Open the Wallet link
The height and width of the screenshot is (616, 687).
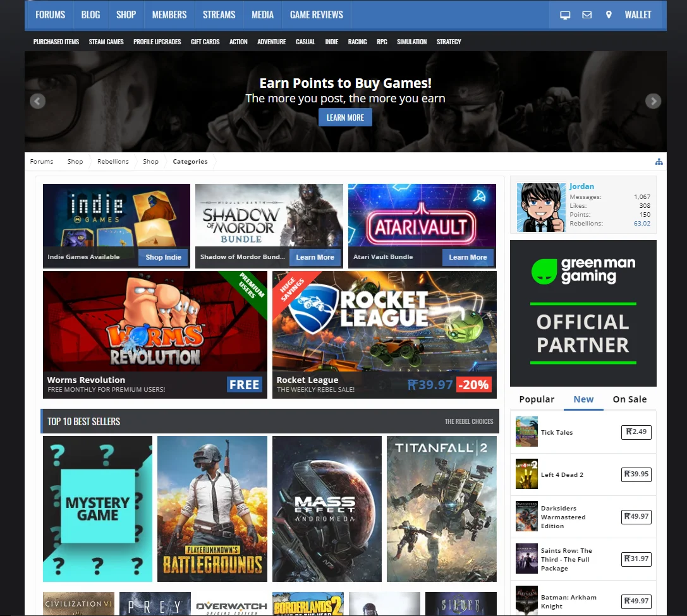tap(638, 15)
